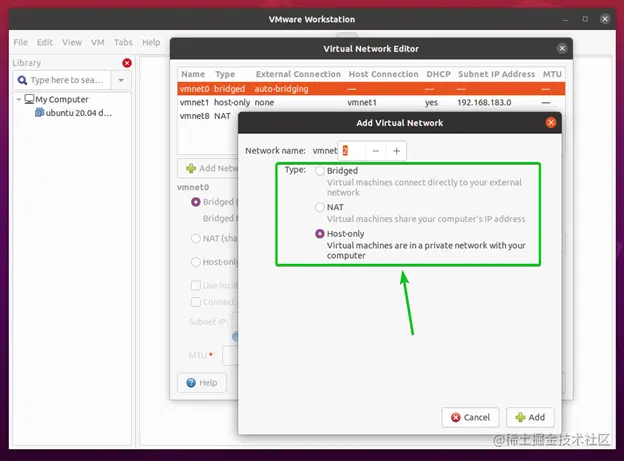Image resolution: width=624 pixels, height=461 pixels.
Task: Open the Tabs menu
Action: 123,42
